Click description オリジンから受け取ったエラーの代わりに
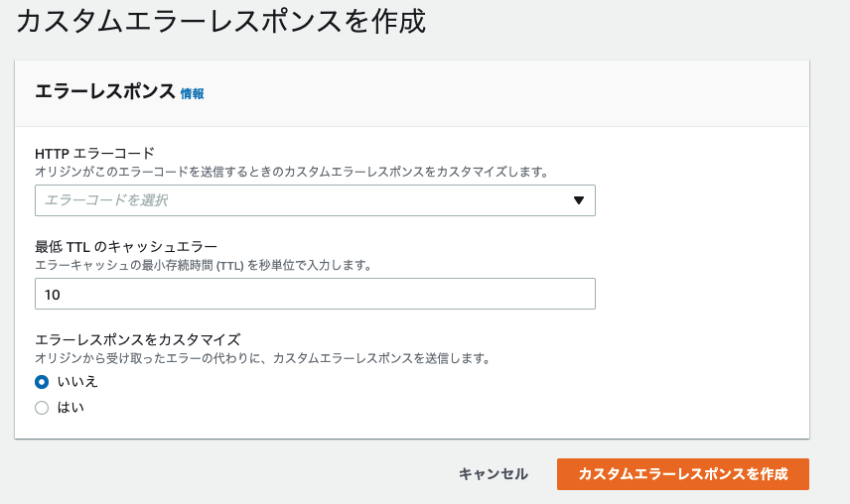This screenshot has height=504, width=850. [x=264, y=358]
